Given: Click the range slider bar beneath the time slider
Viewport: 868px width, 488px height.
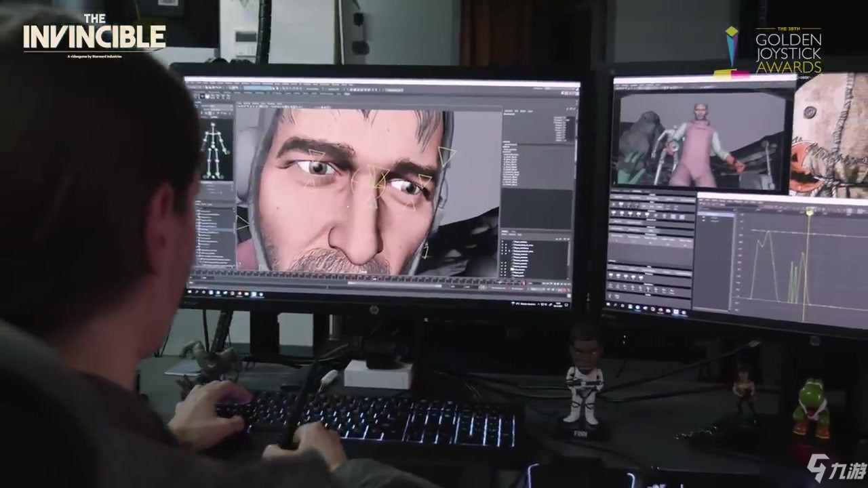Looking at the screenshot, I should 393,283.
